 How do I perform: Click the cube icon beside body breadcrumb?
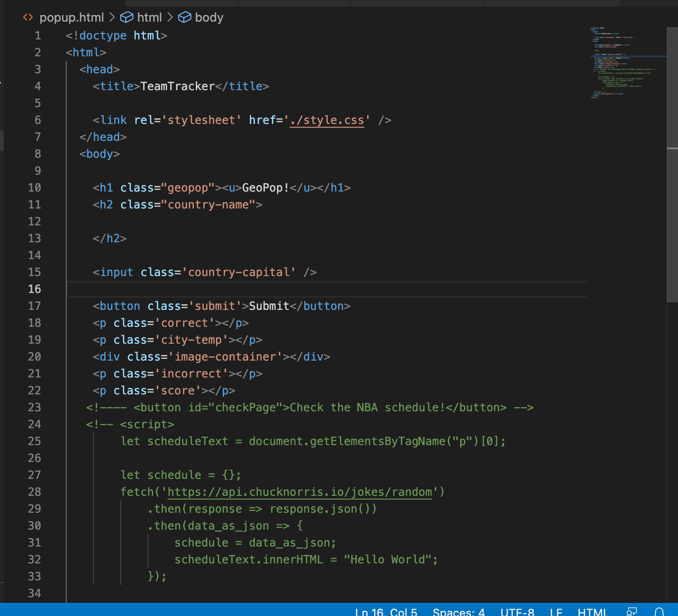coord(185,18)
